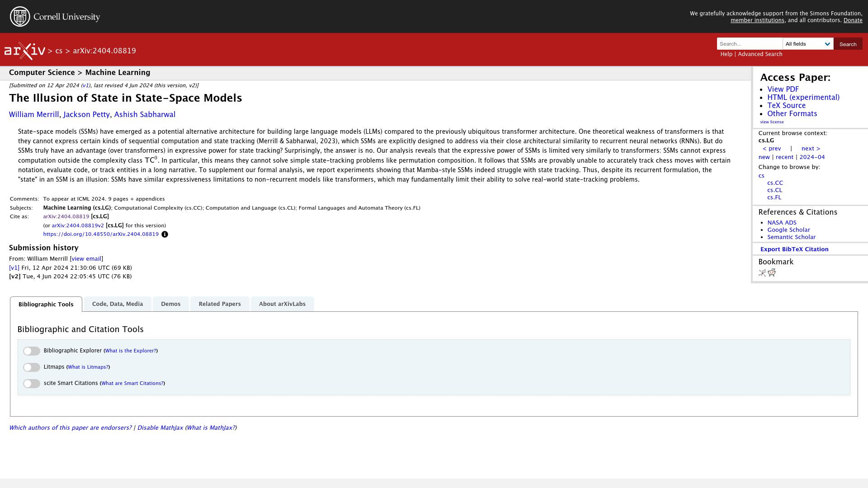The width and height of the screenshot is (868, 488).
Task: Switch to the Code, Data, Media tab
Action: 118,304
